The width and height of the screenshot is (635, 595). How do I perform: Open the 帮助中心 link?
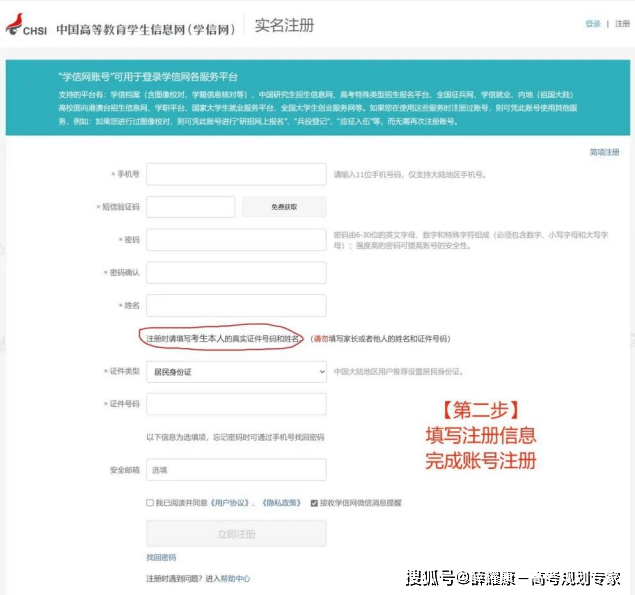coord(235,578)
